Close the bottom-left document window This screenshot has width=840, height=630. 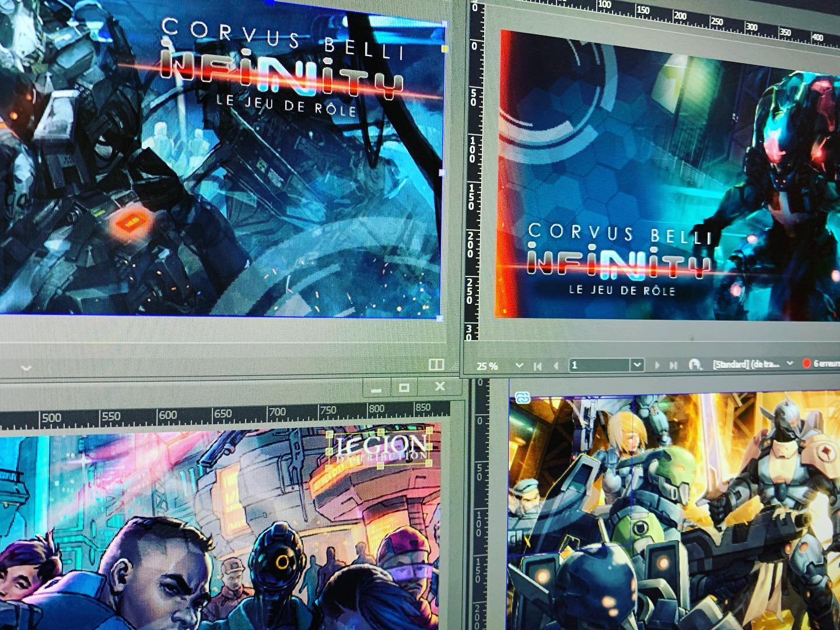(440, 386)
